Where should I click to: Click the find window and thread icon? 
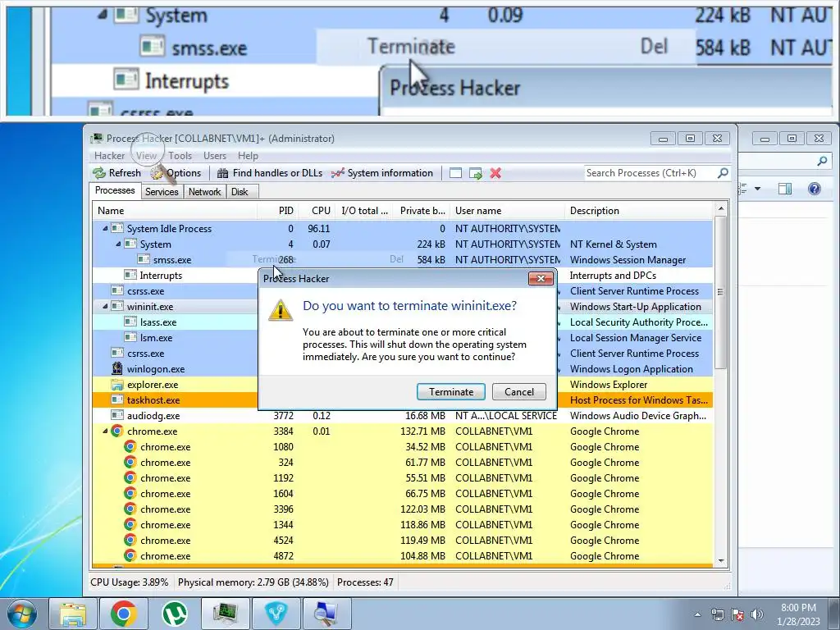[475, 173]
